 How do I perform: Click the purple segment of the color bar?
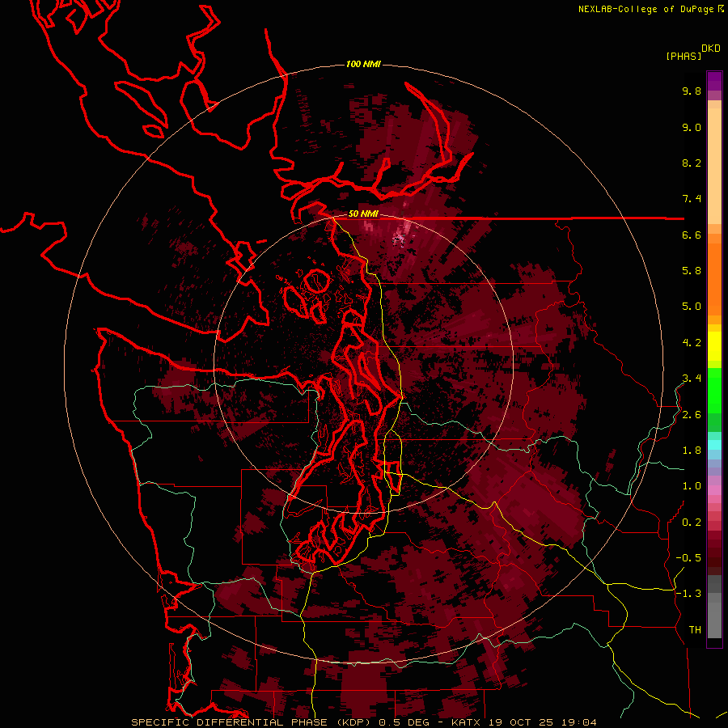click(x=714, y=81)
